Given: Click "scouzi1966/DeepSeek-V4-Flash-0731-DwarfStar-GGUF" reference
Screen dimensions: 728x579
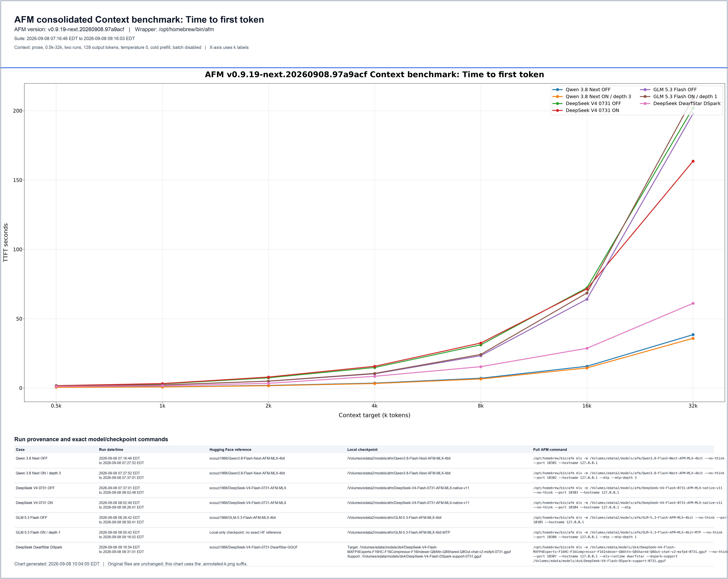Looking at the screenshot, I should (254, 547).
